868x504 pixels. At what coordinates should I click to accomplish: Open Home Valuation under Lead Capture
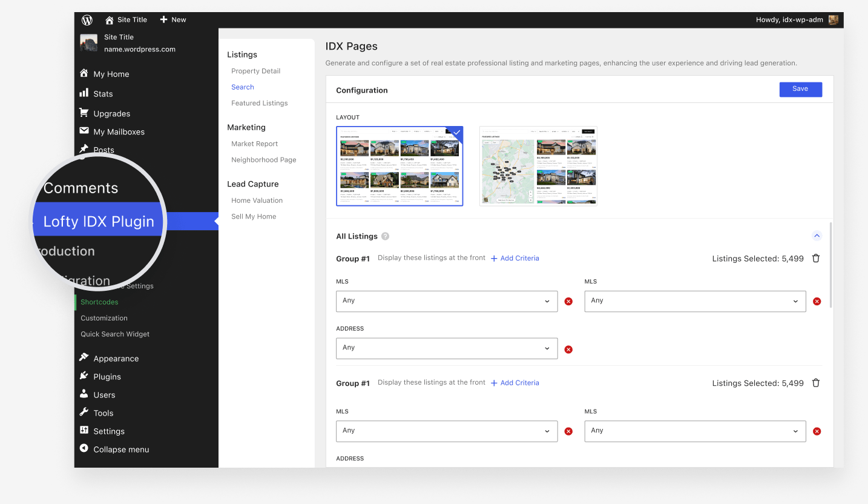pyautogui.click(x=257, y=201)
